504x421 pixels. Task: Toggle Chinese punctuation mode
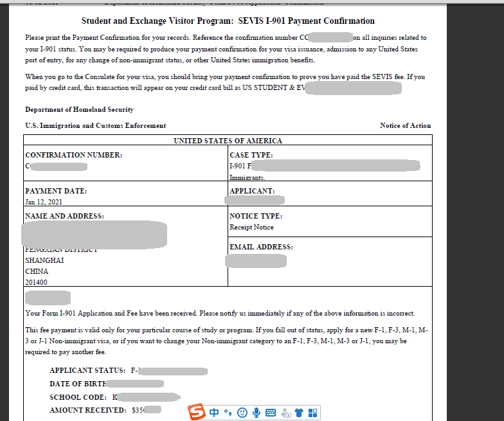228,413
